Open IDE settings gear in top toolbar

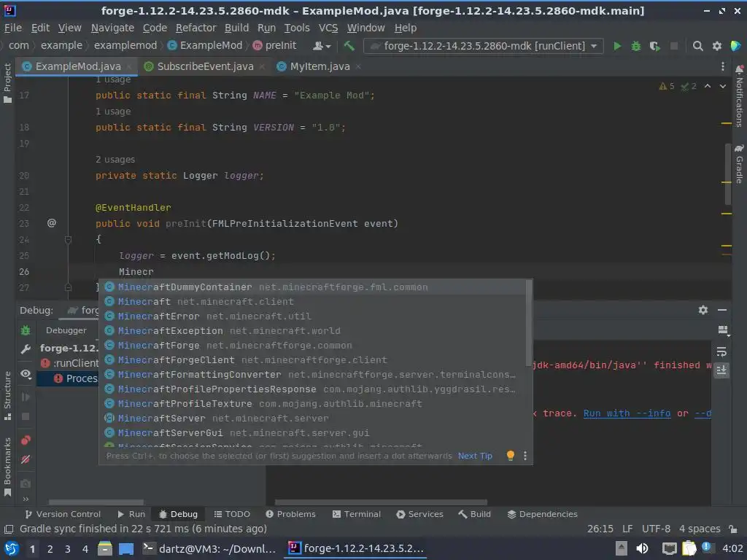[x=717, y=46]
